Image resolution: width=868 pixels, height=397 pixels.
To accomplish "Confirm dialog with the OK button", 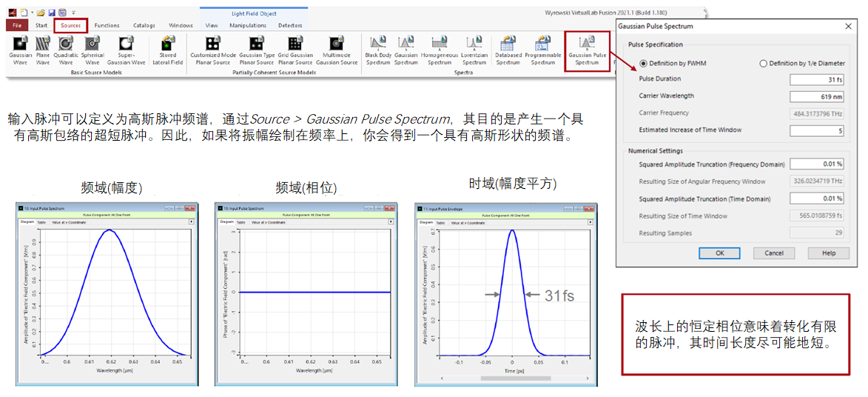I will click(x=720, y=253).
